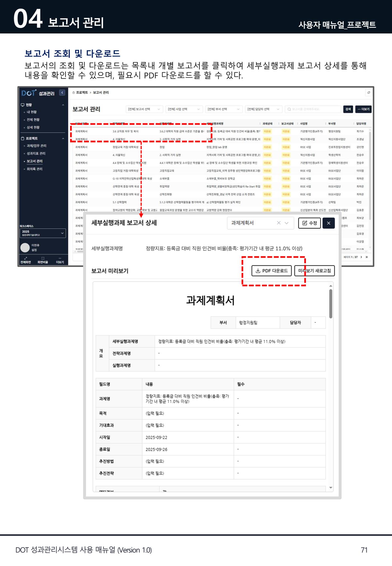Click the 설정 link under the user name
This screenshot has width=392, height=566.
pos(34,250)
